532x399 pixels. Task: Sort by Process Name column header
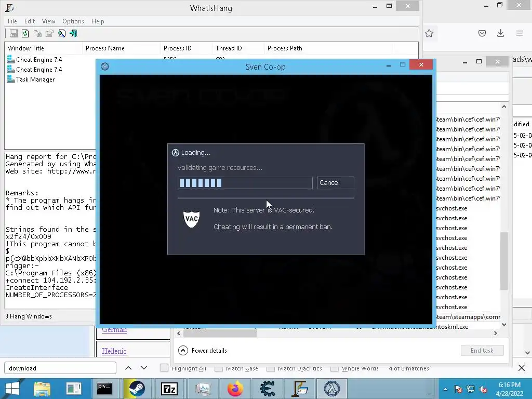(x=121, y=48)
